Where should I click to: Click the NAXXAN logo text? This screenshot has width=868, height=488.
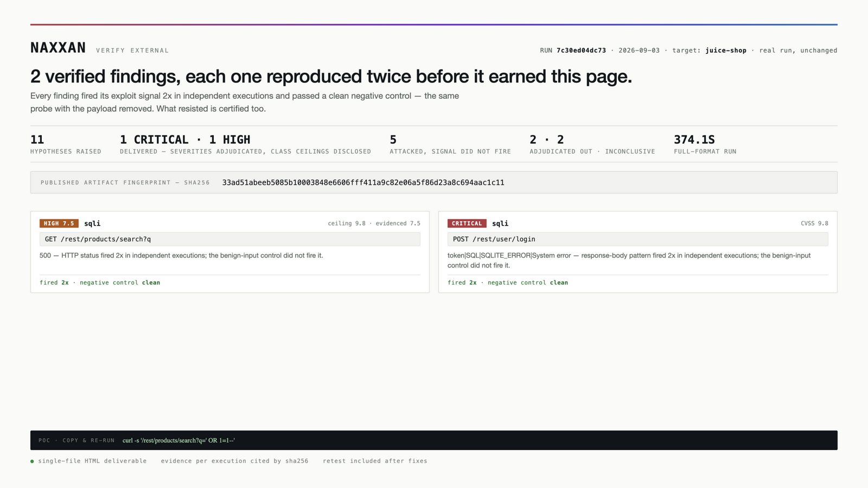(58, 48)
